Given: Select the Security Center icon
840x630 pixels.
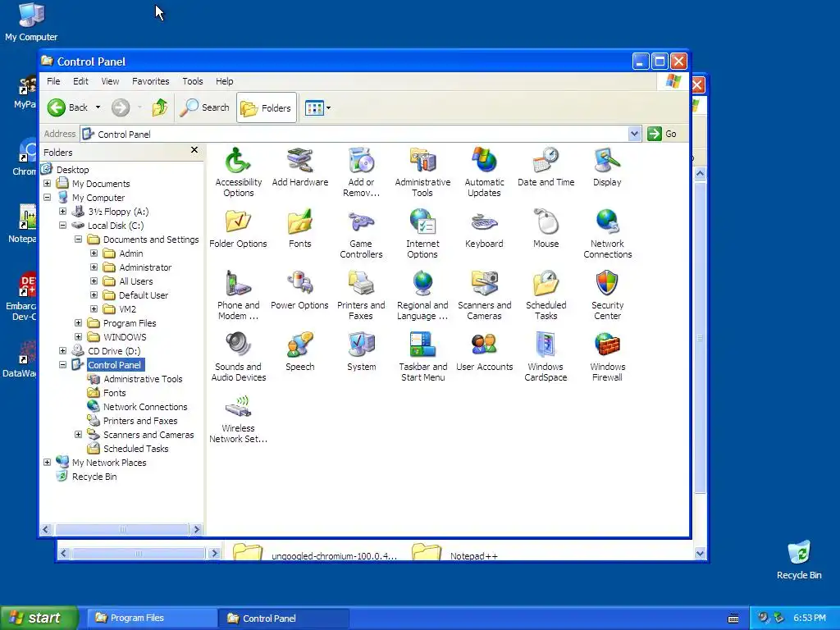Looking at the screenshot, I should tap(607, 295).
